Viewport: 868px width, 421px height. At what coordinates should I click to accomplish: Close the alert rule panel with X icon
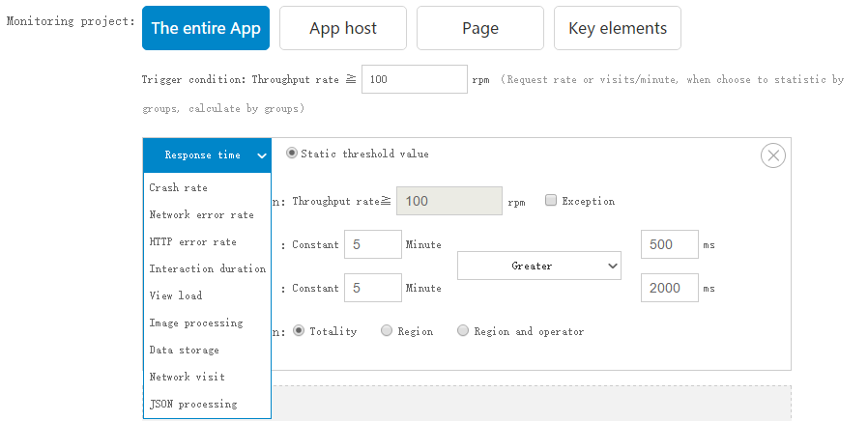click(x=772, y=155)
